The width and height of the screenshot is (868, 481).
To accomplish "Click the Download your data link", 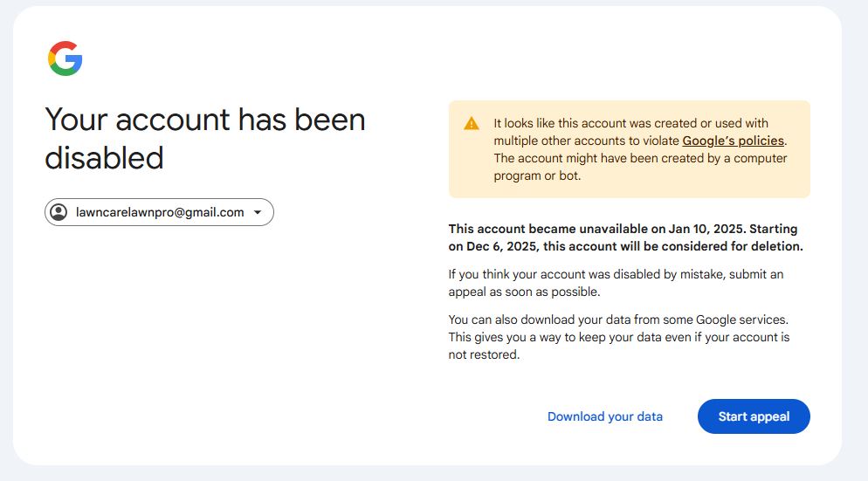I will pyautogui.click(x=604, y=416).
